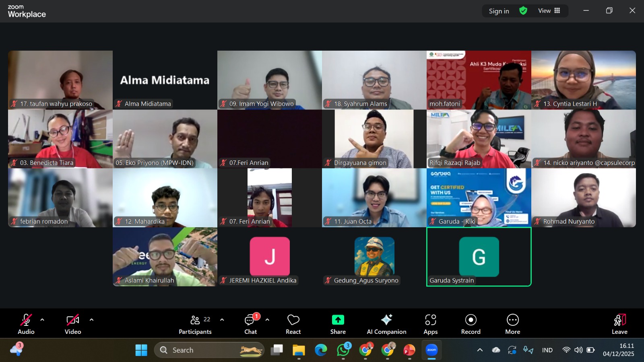Start recording with the Record button

[x=471, y=324]
